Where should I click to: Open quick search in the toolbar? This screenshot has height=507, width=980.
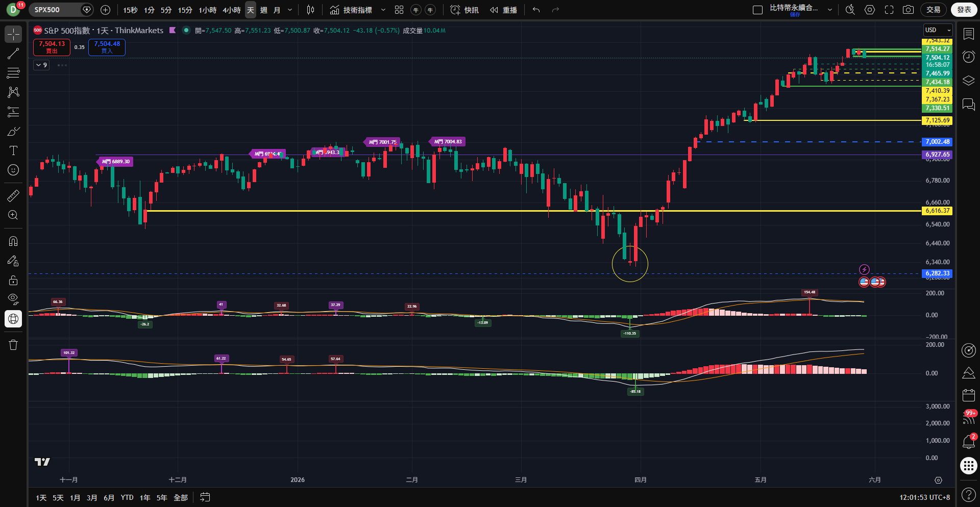point(850,10)
